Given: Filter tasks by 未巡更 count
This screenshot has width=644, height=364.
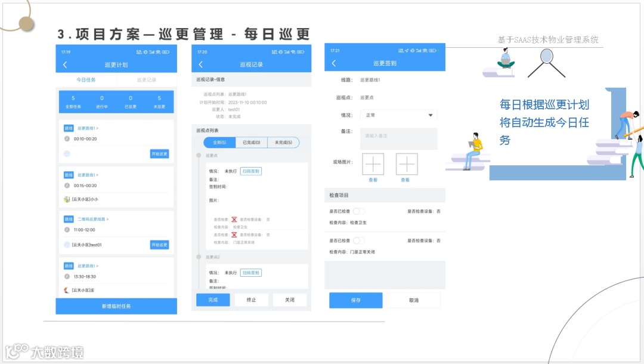Looking at the screenshot, I should point(159,102).
